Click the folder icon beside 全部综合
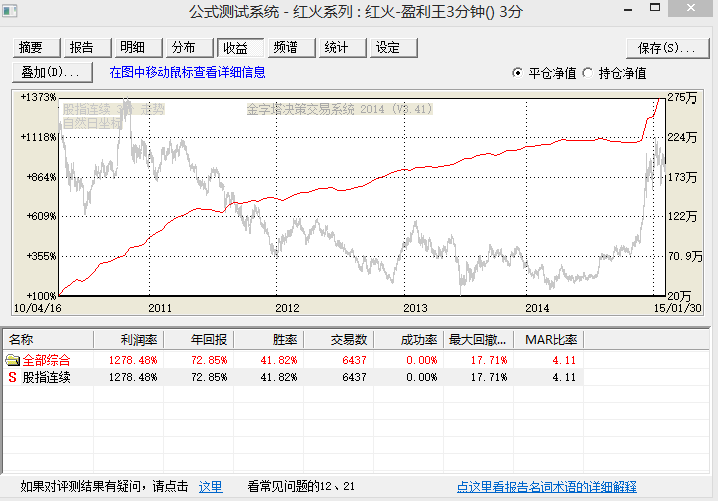Image resolution: width=718 pixels, height=501 pixels. tap(12, 360)
